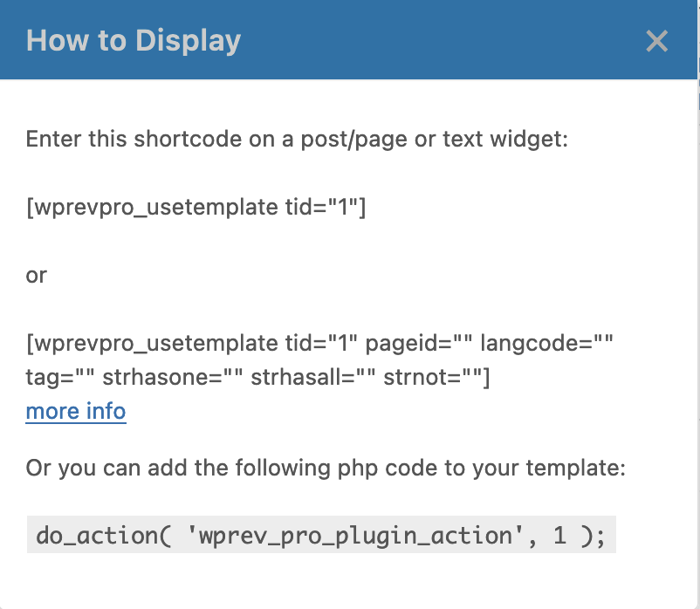
Task: Open the more info link
Action: [x=76, y=411]
